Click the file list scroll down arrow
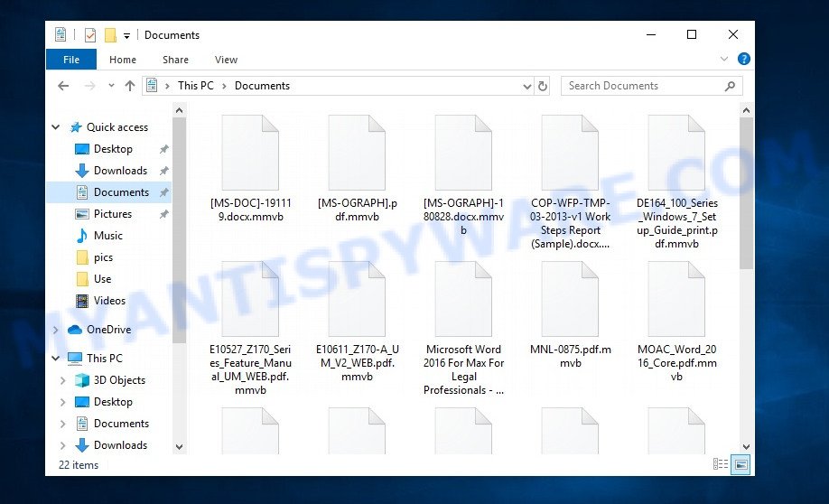Screen dimensions: 829x504 pyautogui.click(x=746, y=447)
